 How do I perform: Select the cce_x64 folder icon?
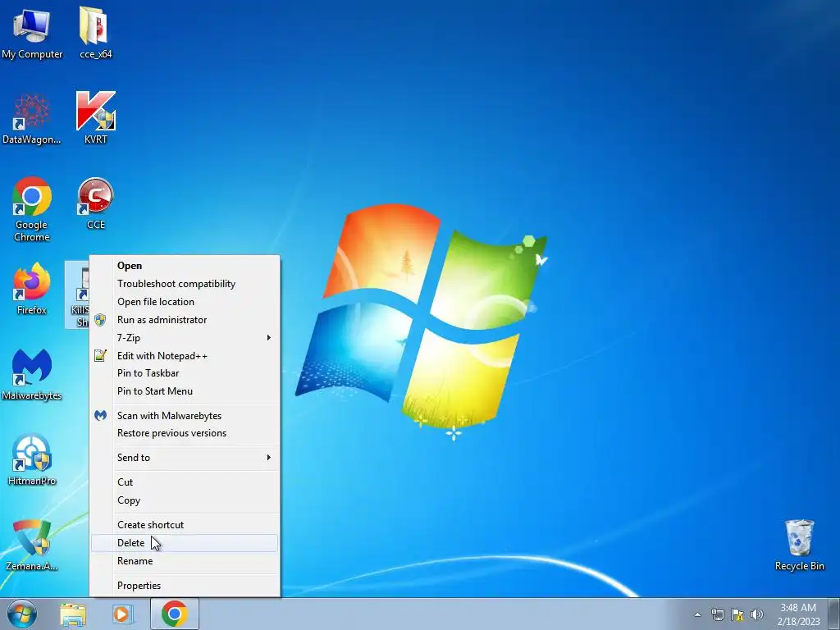[95, 33]
